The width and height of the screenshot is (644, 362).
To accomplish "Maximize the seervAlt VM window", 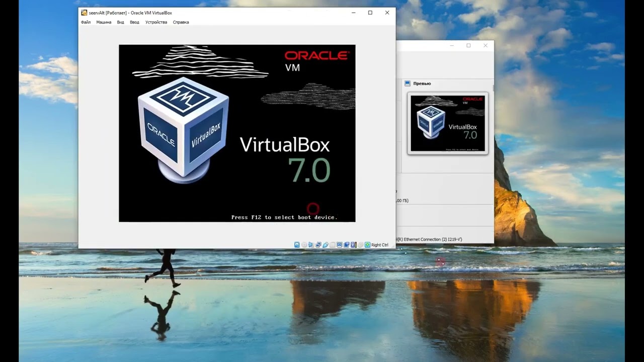I will 370,13.
